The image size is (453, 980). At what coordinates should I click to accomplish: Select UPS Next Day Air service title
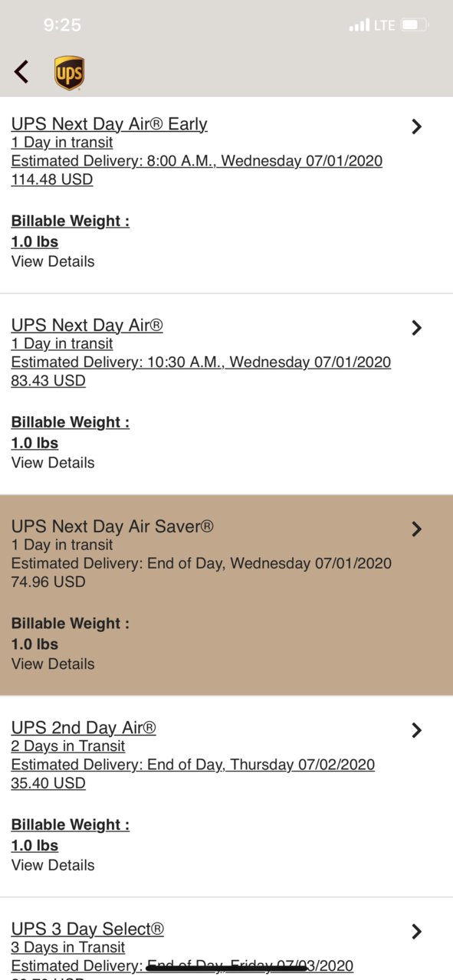tap(87, 325)
